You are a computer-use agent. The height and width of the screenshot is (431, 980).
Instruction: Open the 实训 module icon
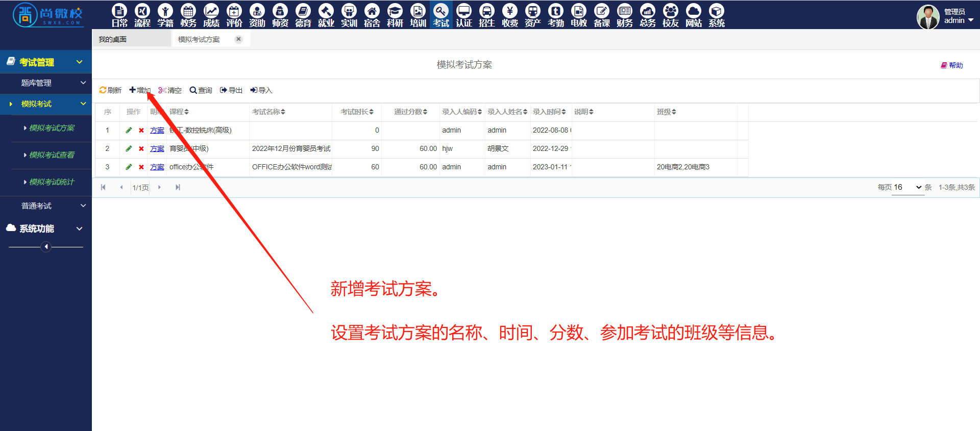pos(349,15)
